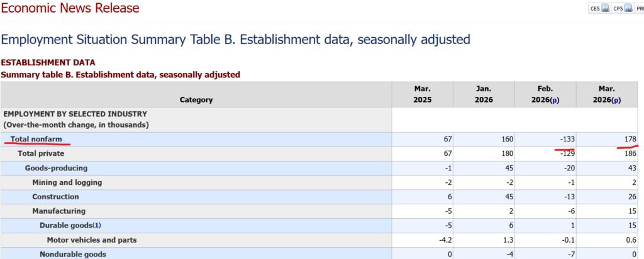This screenshot has height=259, width=644.
Task: Click the Motor vehicles and parts row label
Action: pos(92,240)
